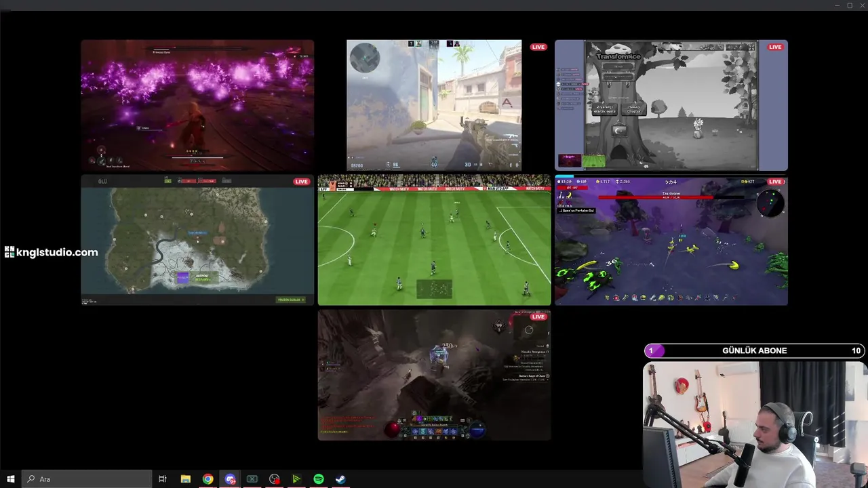868x488 pixels.
Task: Open File Explorer from the taskbar
Action: tap(185, 479)
